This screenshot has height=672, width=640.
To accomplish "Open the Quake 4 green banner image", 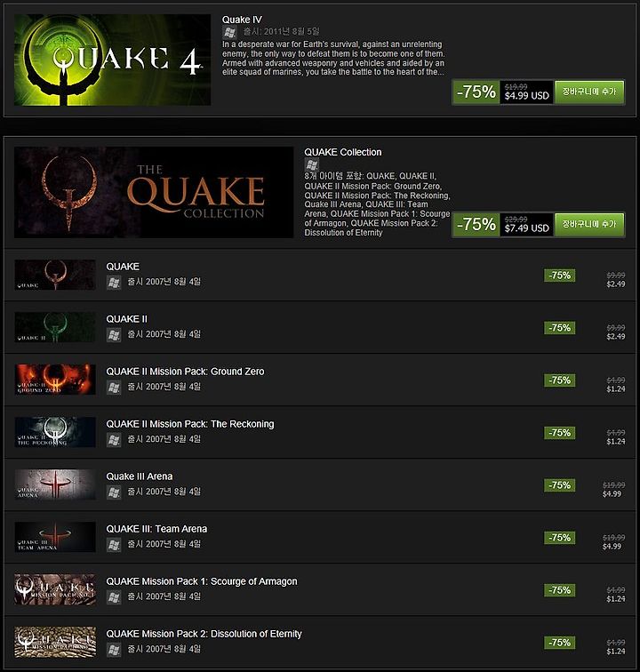I will point(112,60).
